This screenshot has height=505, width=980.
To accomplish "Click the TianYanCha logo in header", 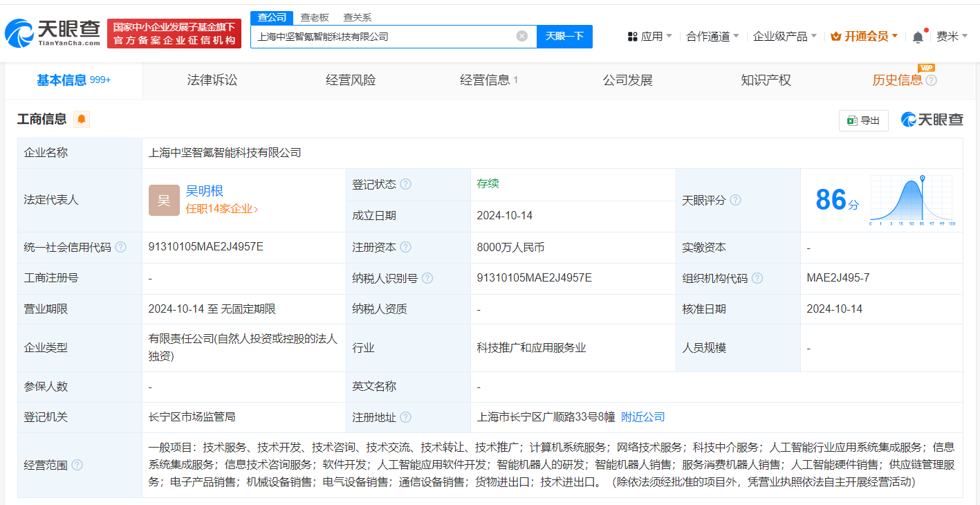I will tap(53, 33).
